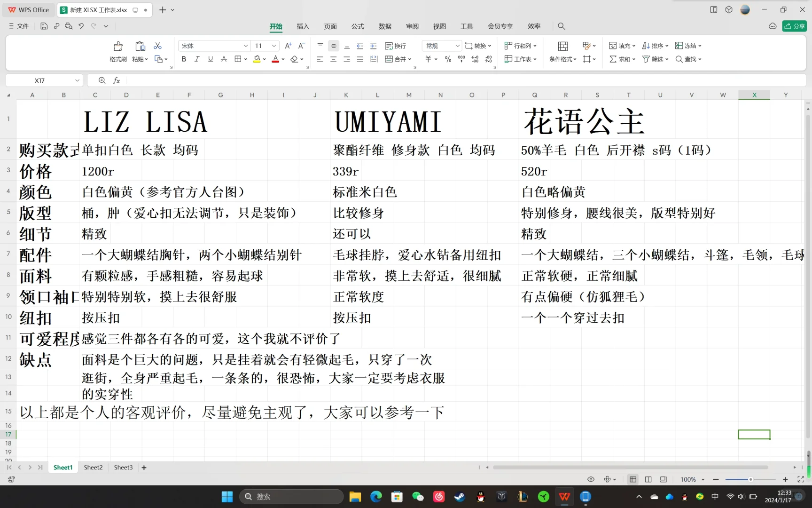This screenshot has height=508, width=812.
Task: Click the Find (查找) button
Action: pos(688,59)
